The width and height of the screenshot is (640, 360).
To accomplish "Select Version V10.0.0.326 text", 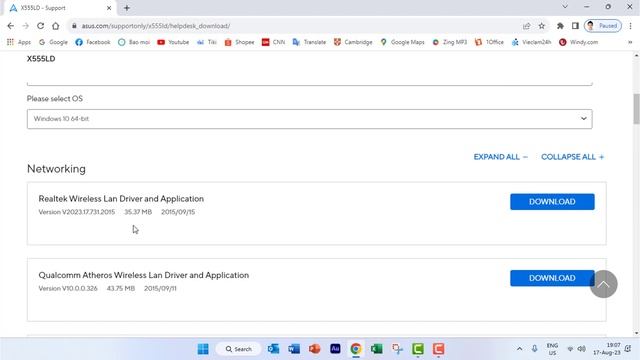I will (68, 289).
